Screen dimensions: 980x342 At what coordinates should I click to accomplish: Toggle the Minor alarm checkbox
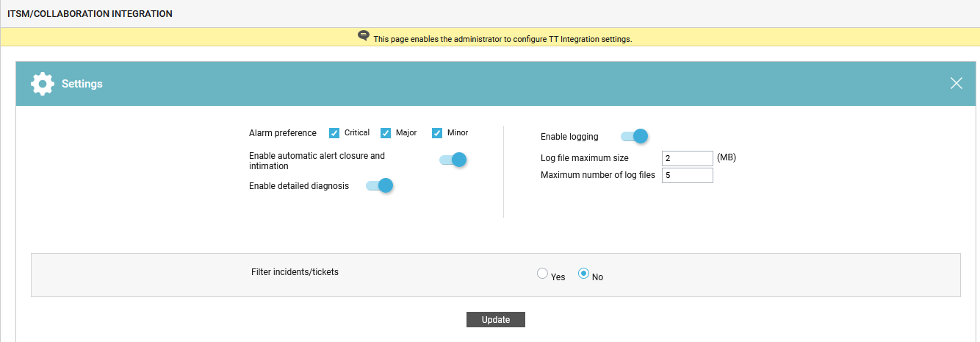pyautogui.click(x=437, y=133)
